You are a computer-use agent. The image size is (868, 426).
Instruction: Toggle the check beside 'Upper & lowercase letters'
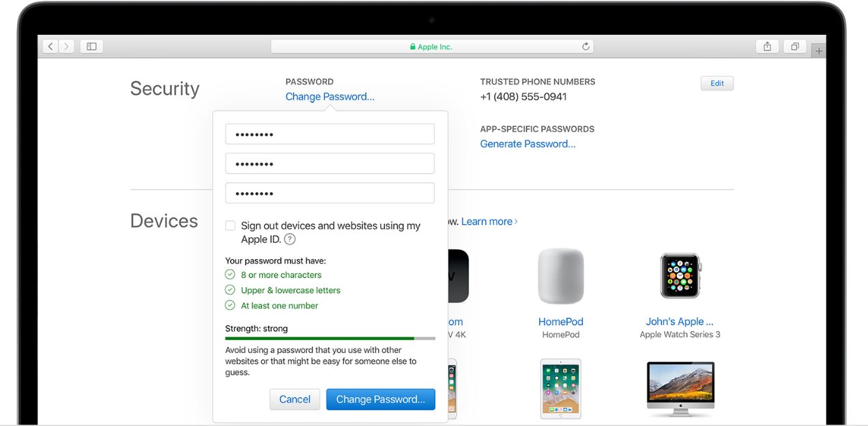click(230, 290)
